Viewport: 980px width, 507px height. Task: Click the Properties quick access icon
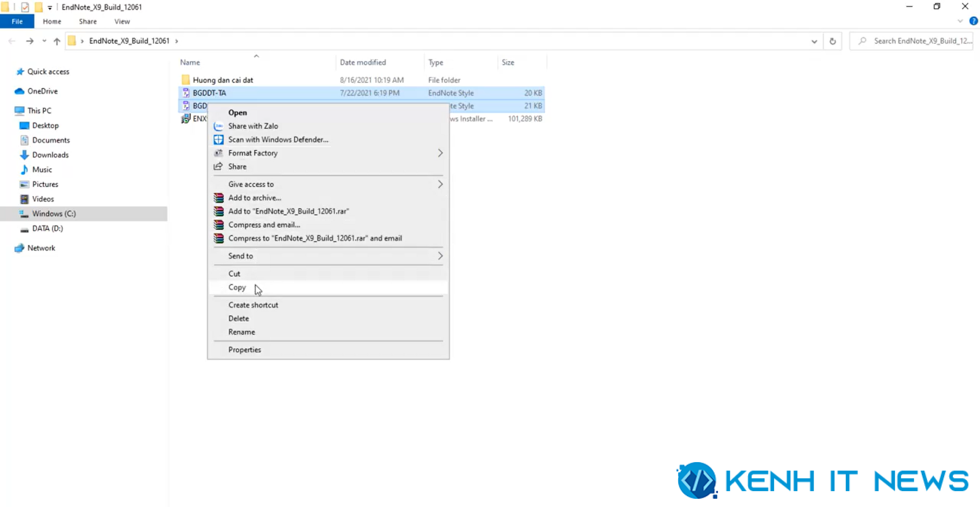[x=25, y=7]
